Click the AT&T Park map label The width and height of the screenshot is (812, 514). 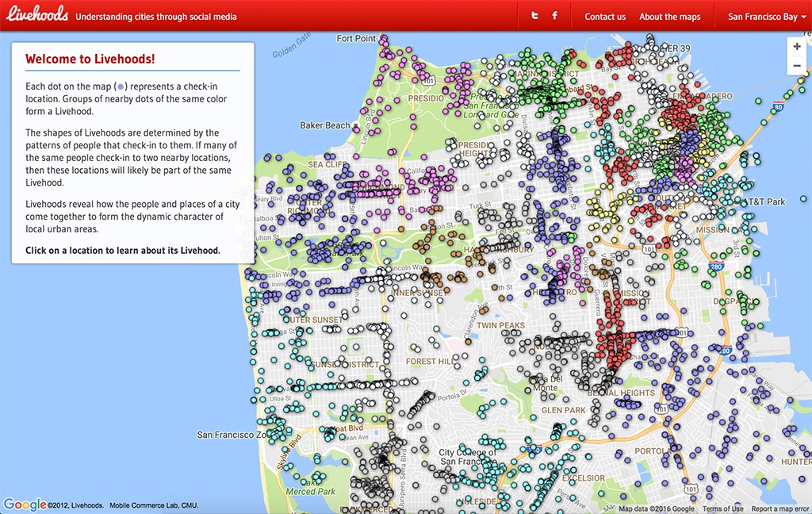764,201
